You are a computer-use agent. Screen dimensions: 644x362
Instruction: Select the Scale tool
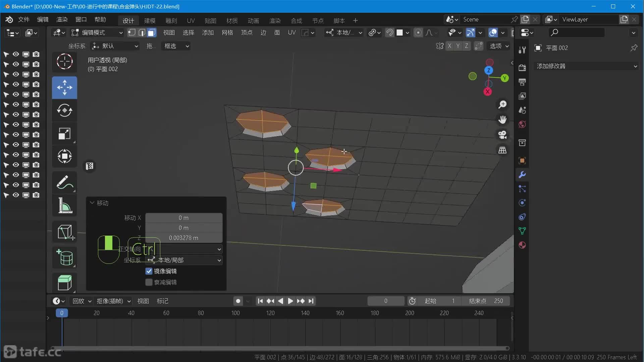64,134
